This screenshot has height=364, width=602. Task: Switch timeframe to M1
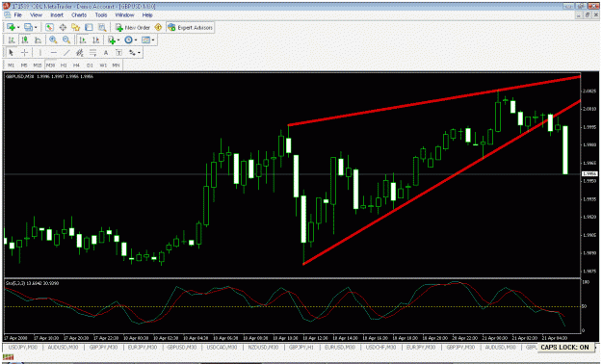click(x=12, y=65)
